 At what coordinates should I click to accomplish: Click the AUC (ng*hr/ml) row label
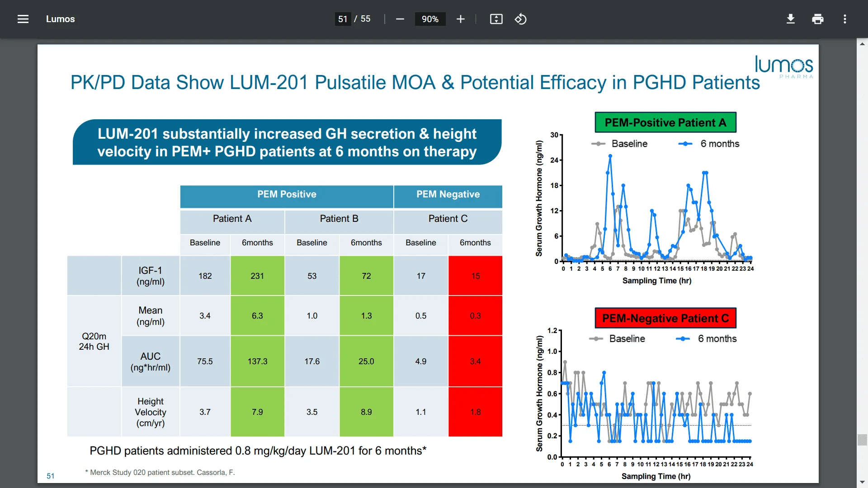151,361
